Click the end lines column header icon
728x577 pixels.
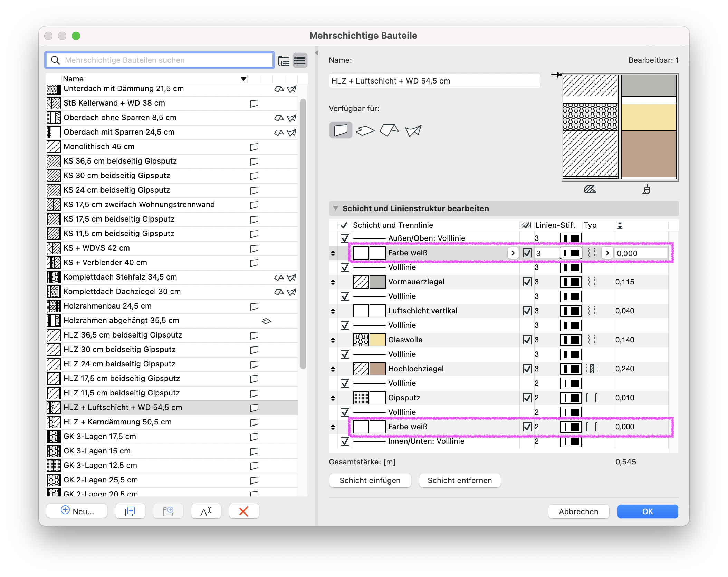click(526, 225)
